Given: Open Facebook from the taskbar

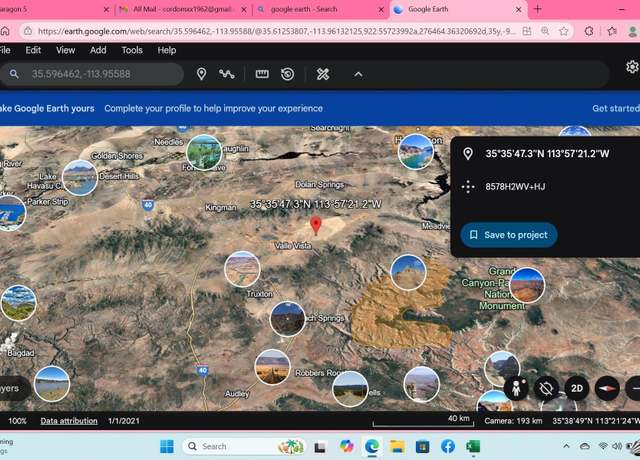Looking at the screenshot, I should tap(448, 446).
